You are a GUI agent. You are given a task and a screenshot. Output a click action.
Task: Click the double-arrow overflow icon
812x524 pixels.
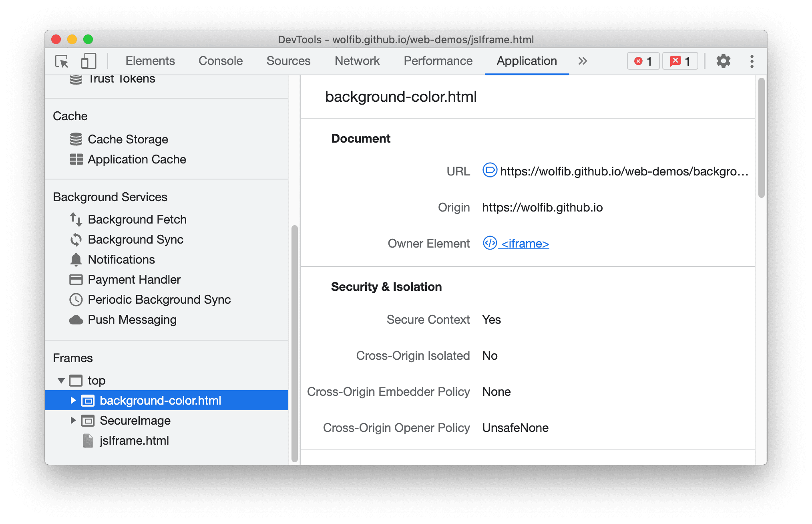click(x=581, y=60)
